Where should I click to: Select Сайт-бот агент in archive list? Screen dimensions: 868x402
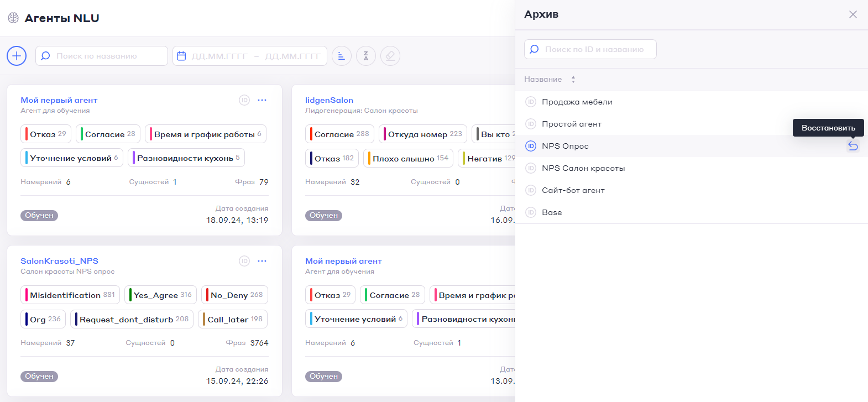[x=573, y=190]
